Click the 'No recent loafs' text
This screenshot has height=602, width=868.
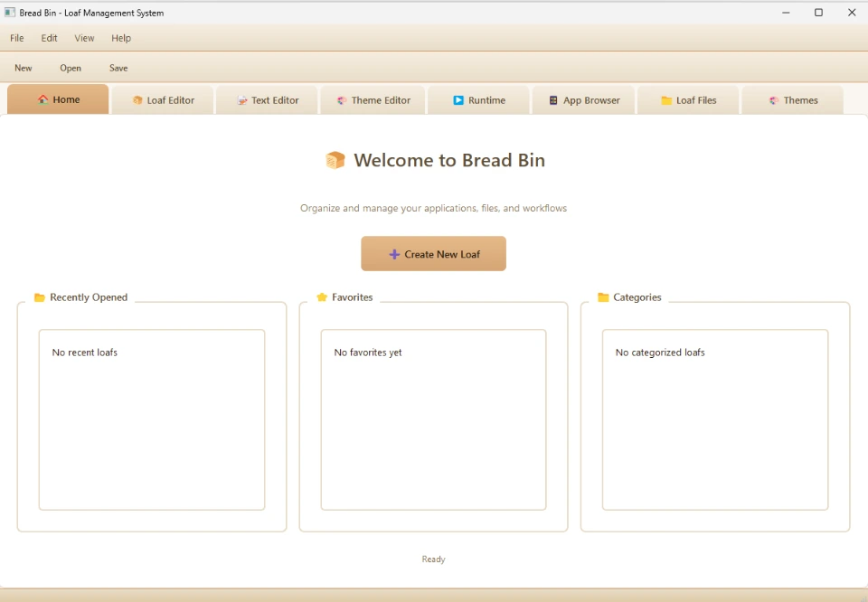tap(85, 353)
